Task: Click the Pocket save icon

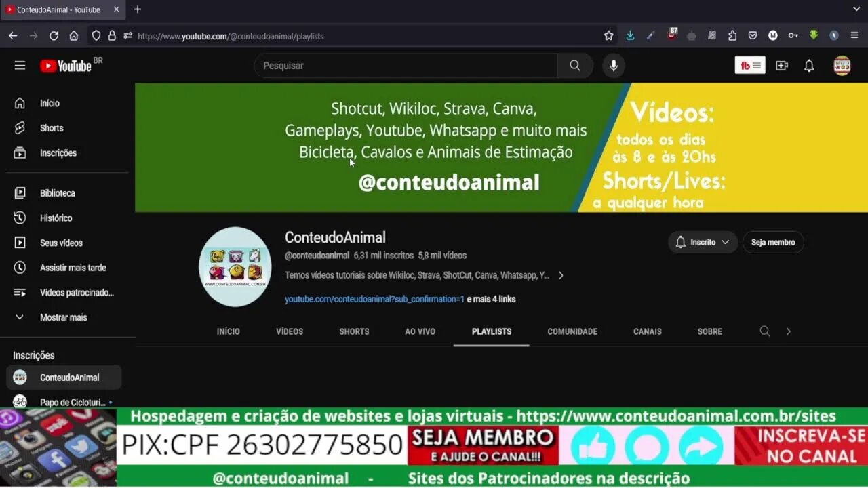Action: tap(753, 36)
